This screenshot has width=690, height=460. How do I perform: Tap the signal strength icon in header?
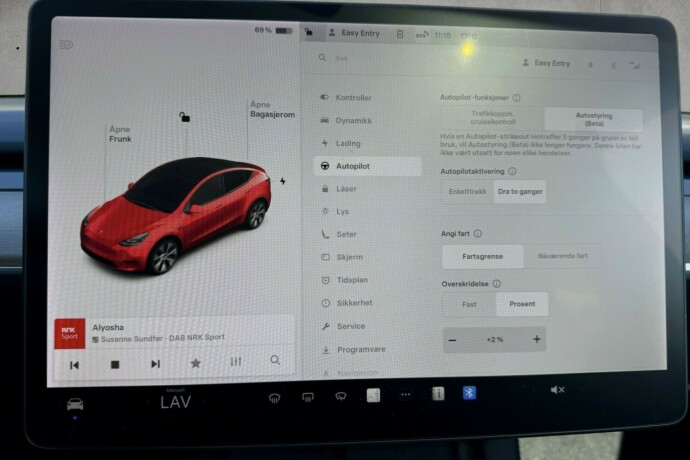click(x=635, y=66)
